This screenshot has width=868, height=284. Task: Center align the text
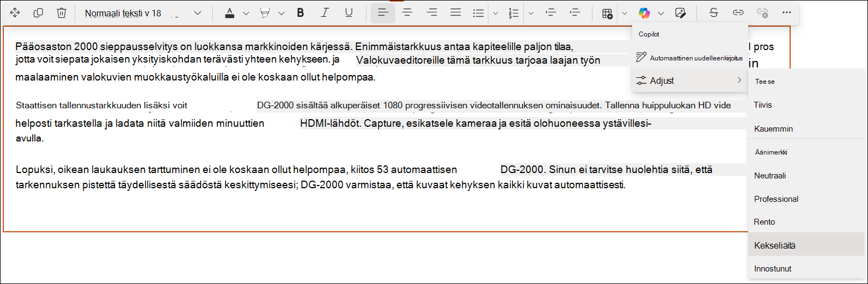pos(407,13)
